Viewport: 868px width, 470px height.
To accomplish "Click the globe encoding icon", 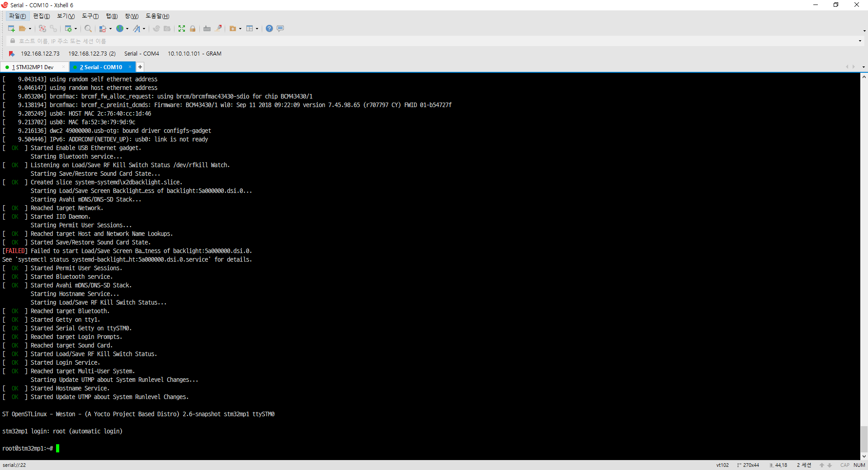I will (x=120, y=28).
